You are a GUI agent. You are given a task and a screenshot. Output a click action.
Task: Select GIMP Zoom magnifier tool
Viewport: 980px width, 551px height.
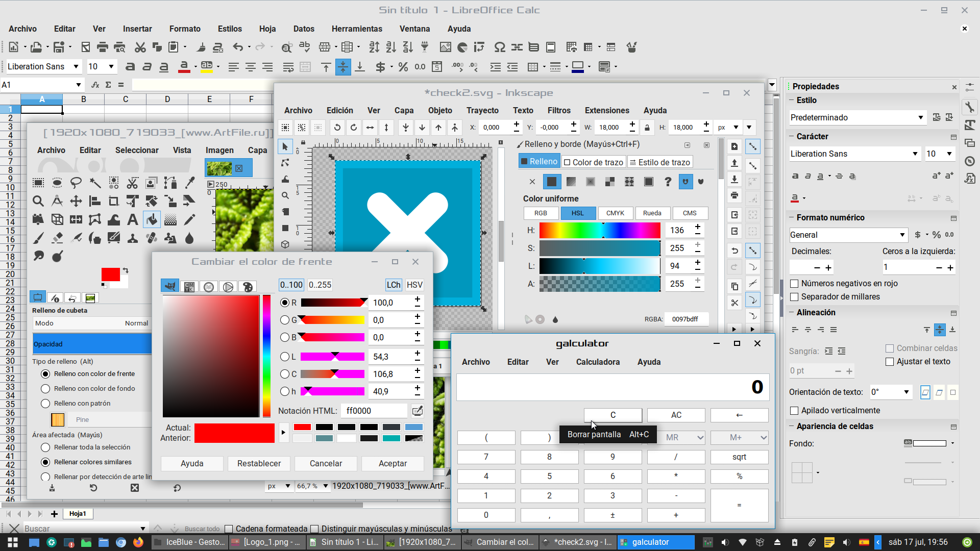tap(38, 201)
